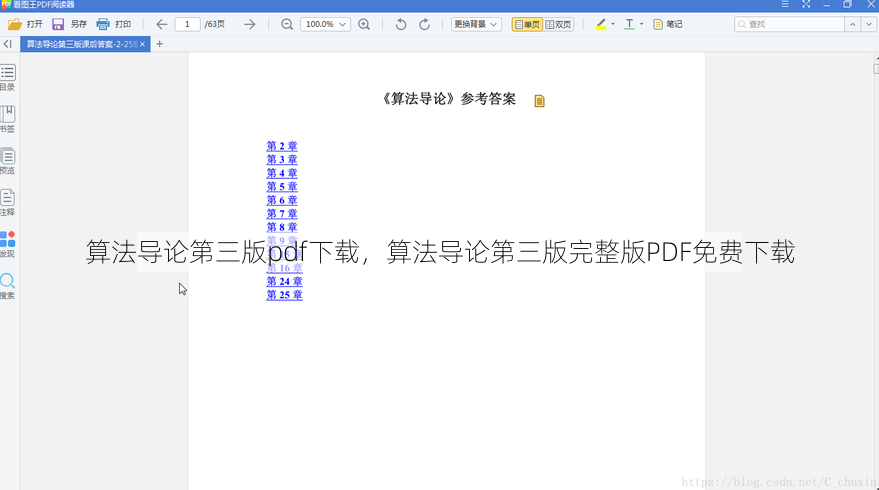Jump to 第 4 章 link
The image size is (879, 490).
(x=282, y=173)
